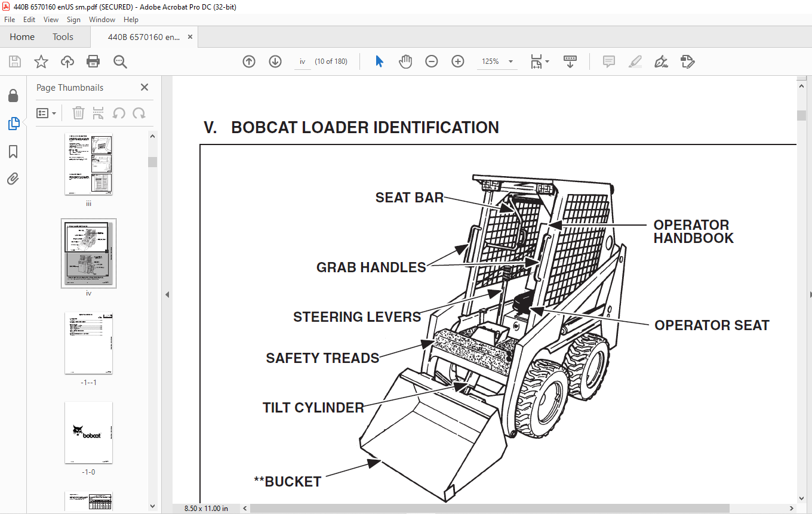
Task: Go to the previous page with the up arrow
Action: 249,61
